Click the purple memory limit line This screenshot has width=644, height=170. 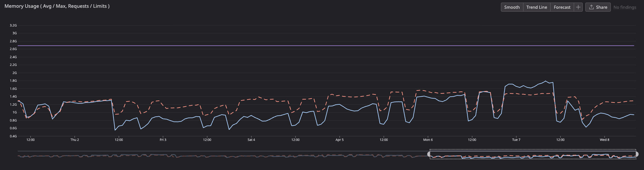click(326, 46)
